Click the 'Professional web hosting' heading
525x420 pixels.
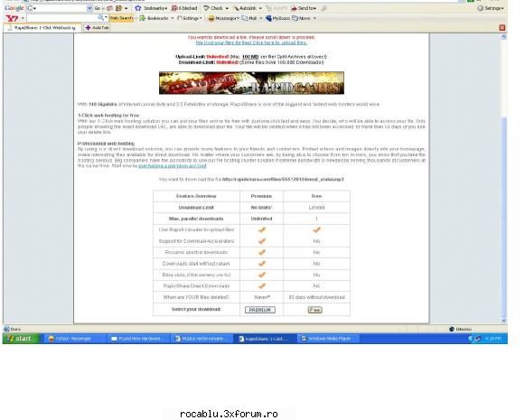[106, 144]
